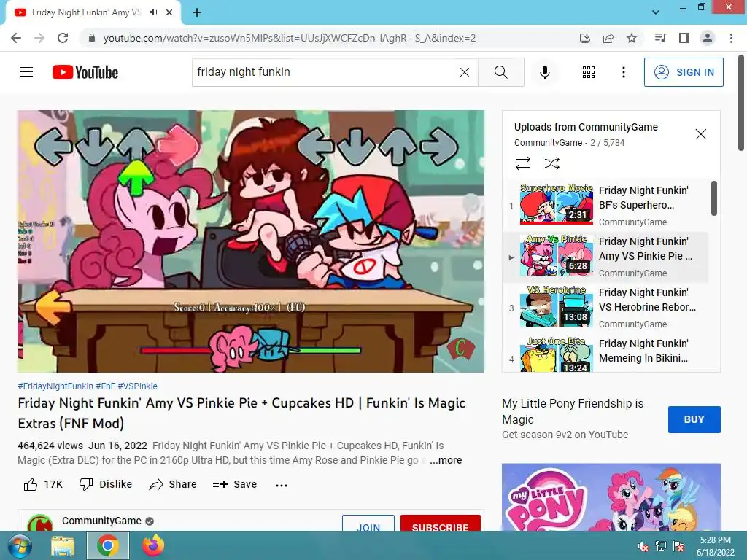747x560 pixels.
Task: Subscribe to CommunityGame
Action: pos(440,524)
